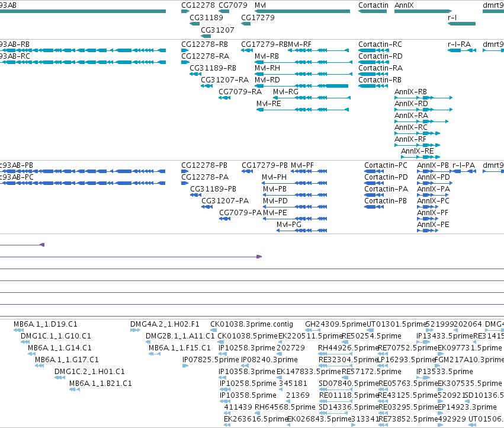The width and height of the screenshot is (504, 428).
Task: Select protein Mvl-PD
Action: [275, 201]
